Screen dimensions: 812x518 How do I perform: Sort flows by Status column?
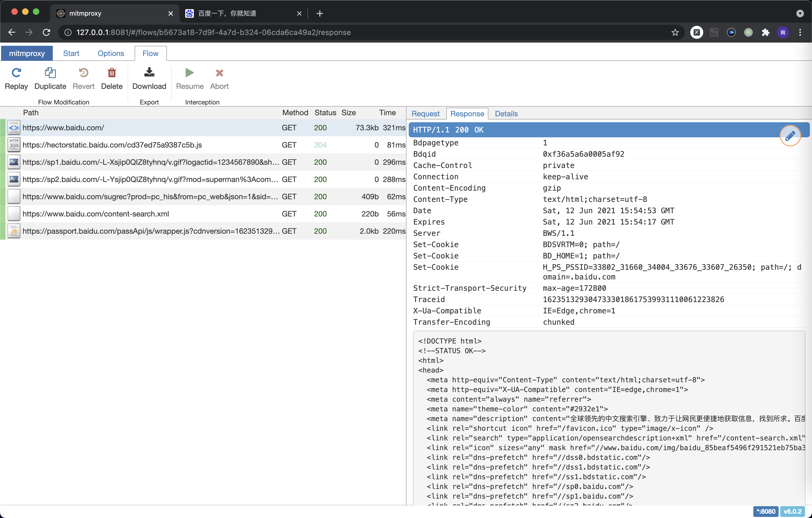click(325, 113)
